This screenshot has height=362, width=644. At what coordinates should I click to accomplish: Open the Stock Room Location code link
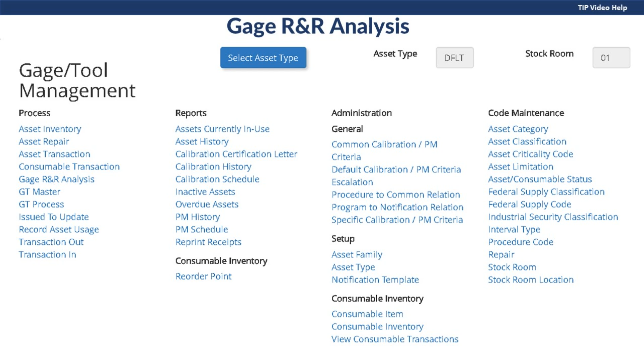click(531, 280)
